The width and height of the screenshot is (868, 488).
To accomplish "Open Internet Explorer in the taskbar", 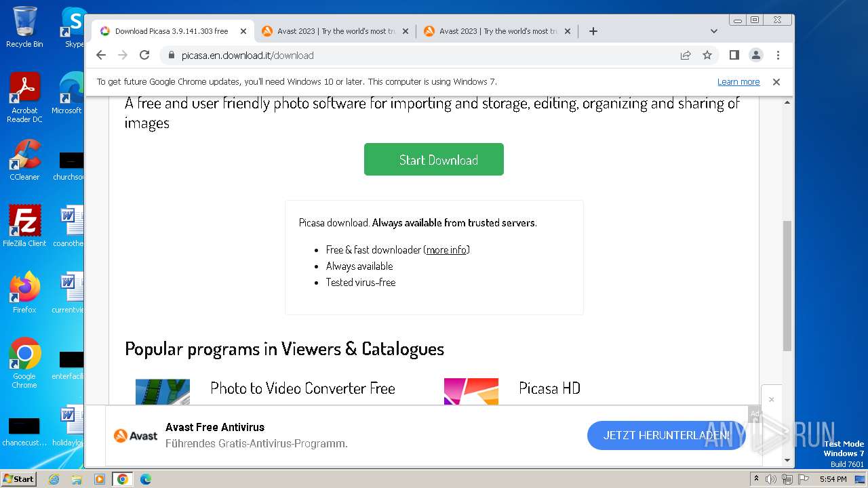I will [54, 479].
